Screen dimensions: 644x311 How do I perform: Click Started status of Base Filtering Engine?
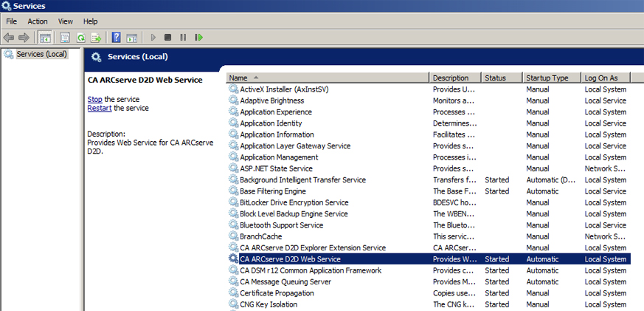coord(496,191)
